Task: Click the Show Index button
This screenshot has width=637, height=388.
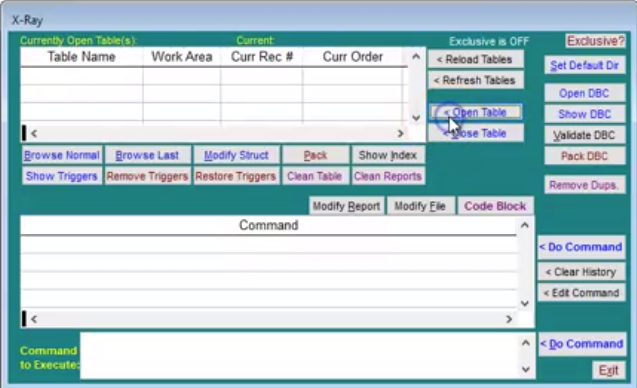Action: pyautogui.click(x=388, y=155)
